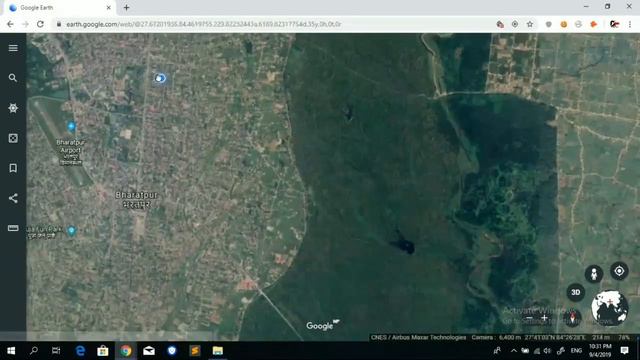640x360 pixels.
Task: Click the blue circular marker near the top of the map
Action: click(x=160, y=78)
